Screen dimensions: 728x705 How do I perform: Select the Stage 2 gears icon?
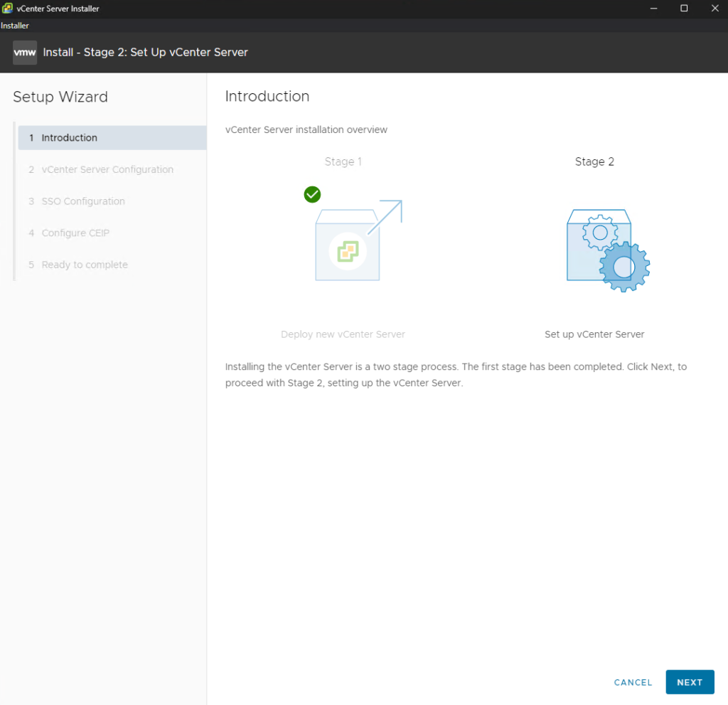click(608, 250)
